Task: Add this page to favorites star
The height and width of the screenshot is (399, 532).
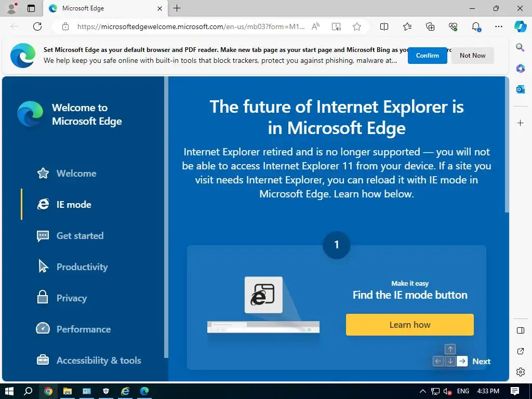Action: click(356, 26)
